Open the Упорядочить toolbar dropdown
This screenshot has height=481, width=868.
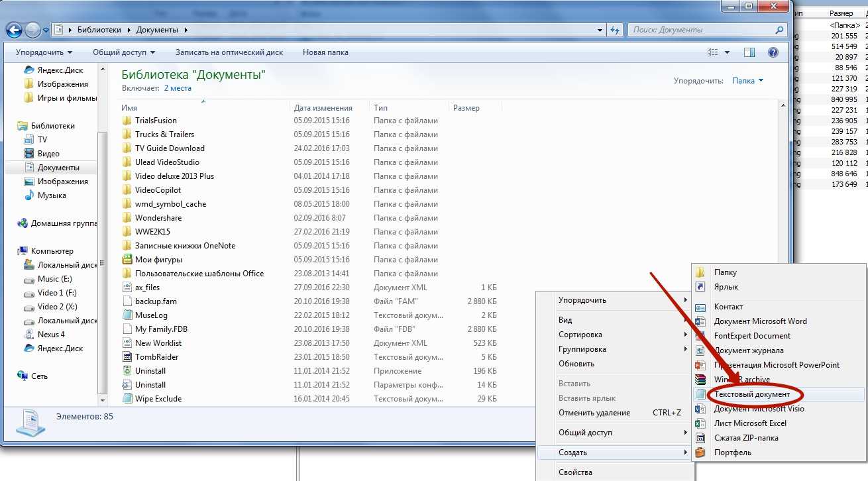44,52
